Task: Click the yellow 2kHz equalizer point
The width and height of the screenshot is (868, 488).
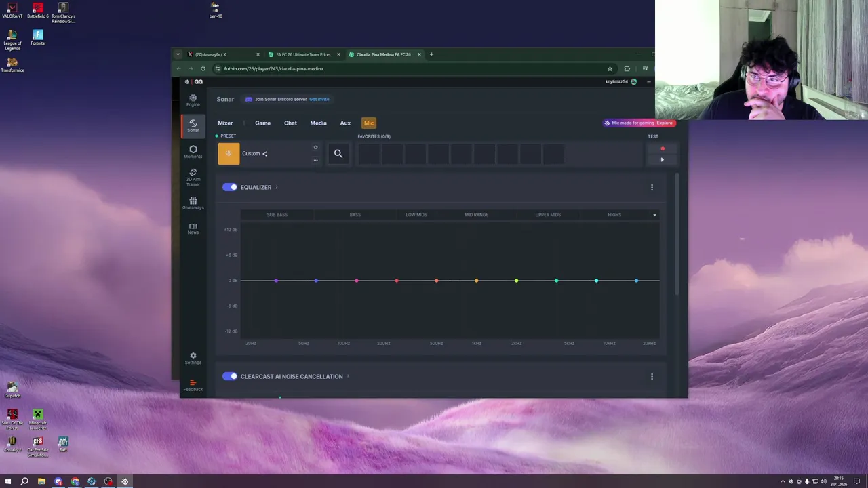Action: coord(516,281)
